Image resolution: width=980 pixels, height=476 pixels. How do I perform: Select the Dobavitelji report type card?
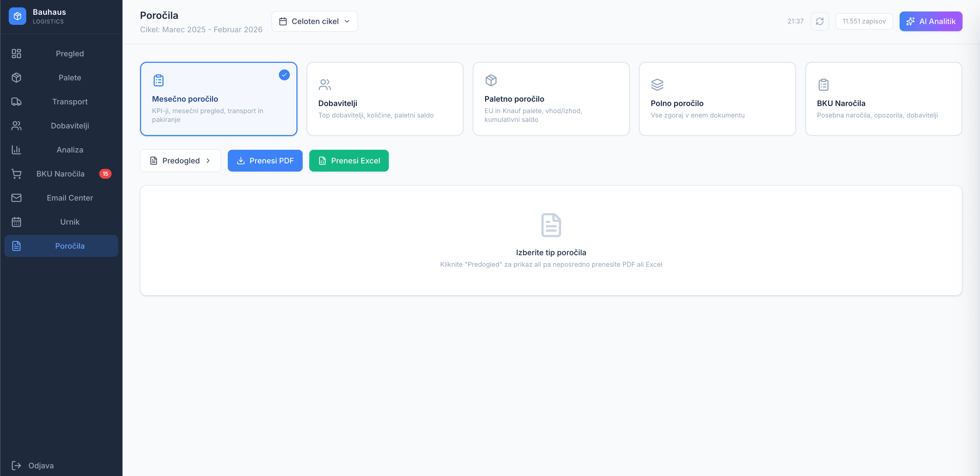pyautogui.click(x=385, y=99)
